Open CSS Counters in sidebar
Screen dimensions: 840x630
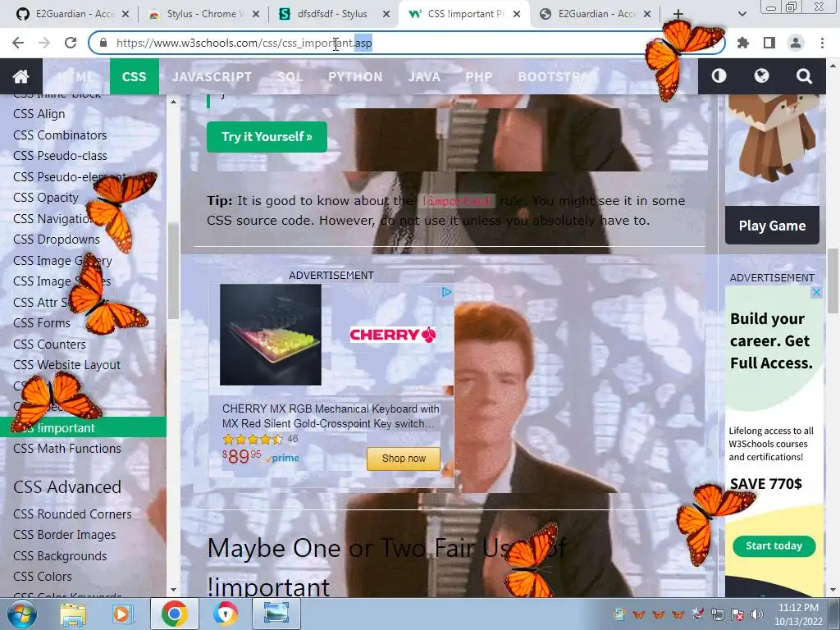tap(49, 345)
